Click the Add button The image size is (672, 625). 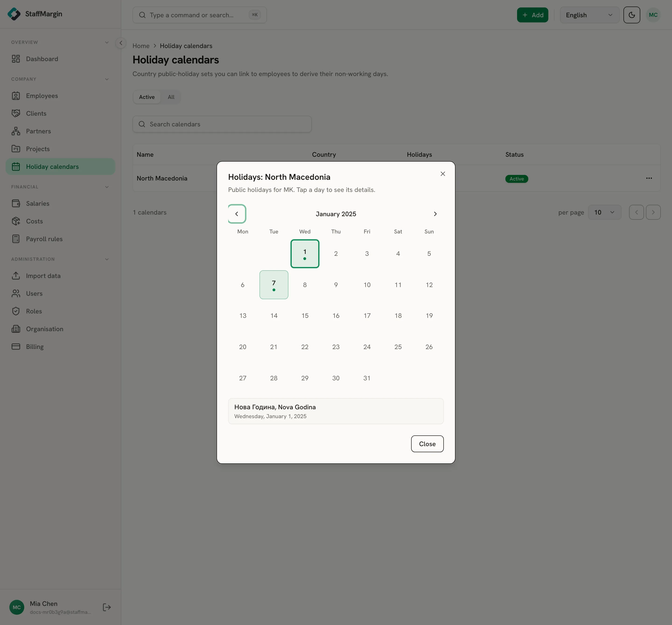point(532,15)
